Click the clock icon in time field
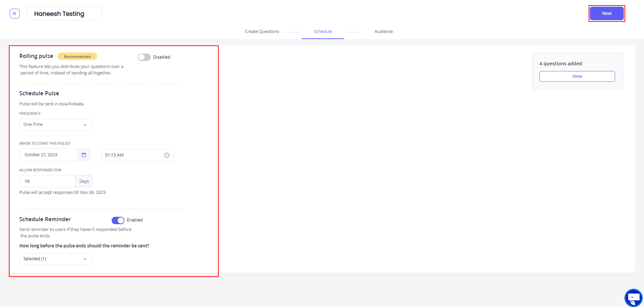Screen dimensions: 644x307 (x=167, y=155)
